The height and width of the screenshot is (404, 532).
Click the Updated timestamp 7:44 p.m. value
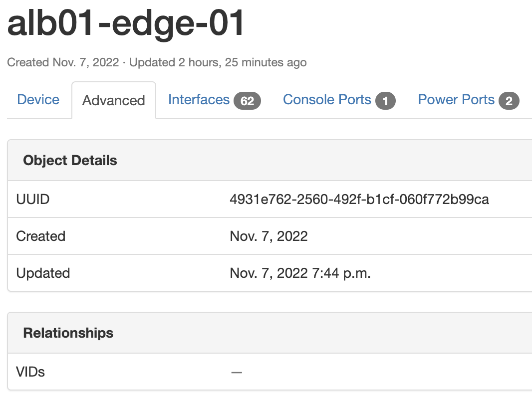coord(300,273)
